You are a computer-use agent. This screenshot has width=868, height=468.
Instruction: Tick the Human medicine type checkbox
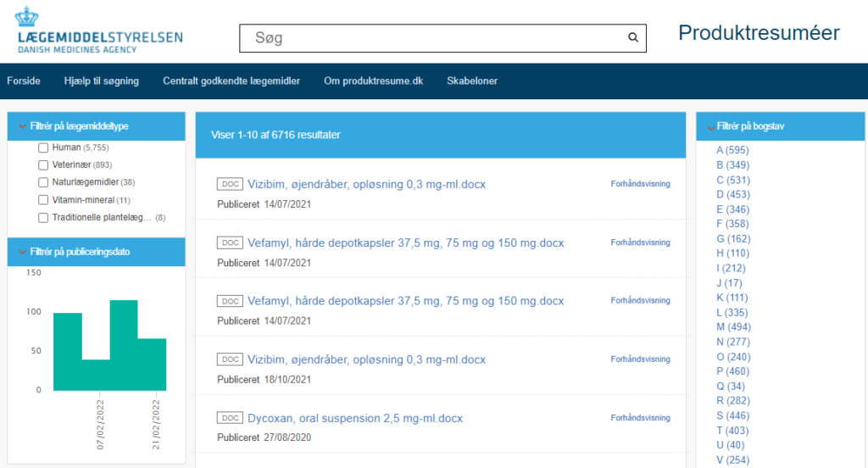43,148
